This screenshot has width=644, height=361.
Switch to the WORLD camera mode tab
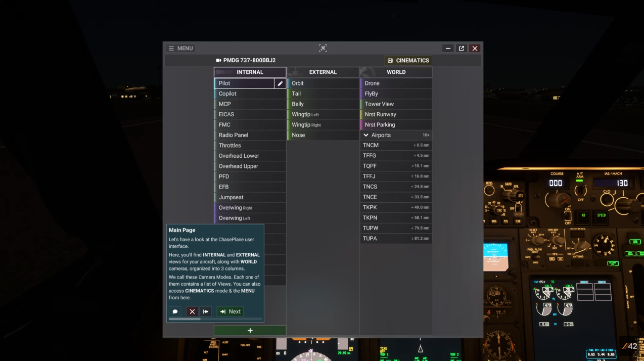[396, 72]
